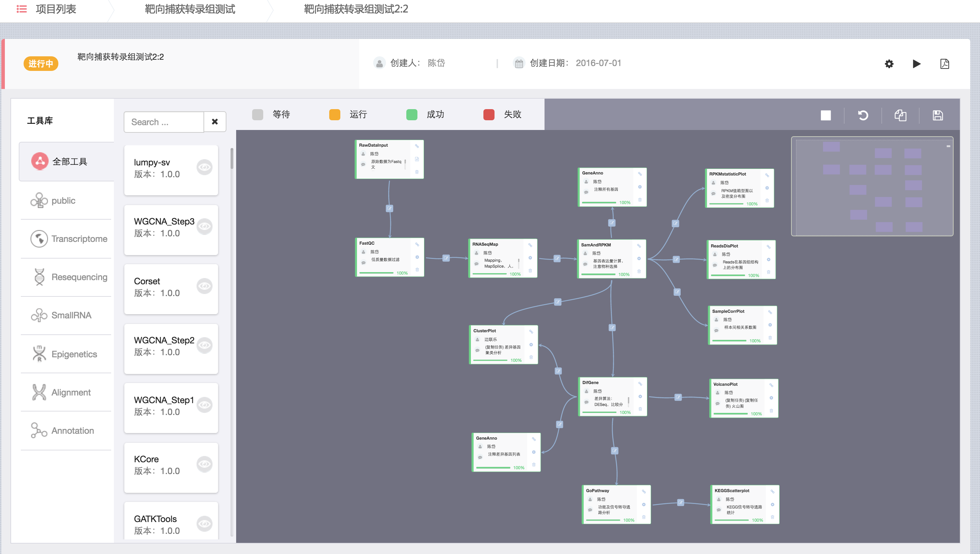The height and width of the screenshot is (554, 980).
Task: Open the PDF report icon
Action: pos(944,64)
